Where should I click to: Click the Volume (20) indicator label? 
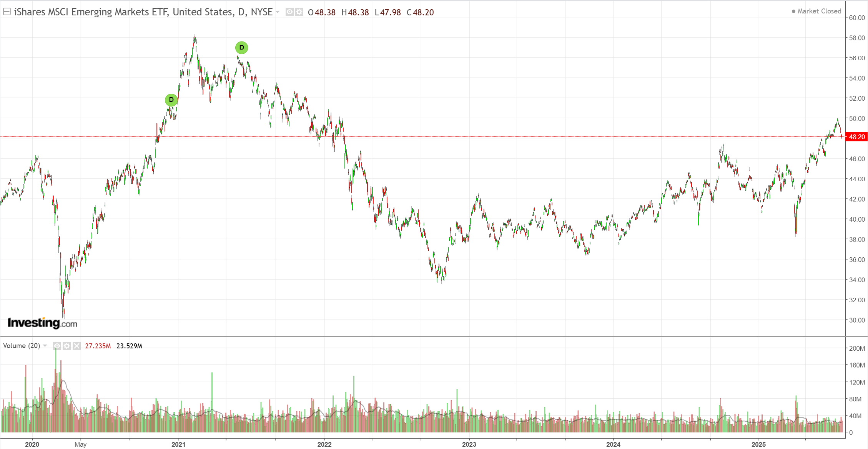coord(22,346)
